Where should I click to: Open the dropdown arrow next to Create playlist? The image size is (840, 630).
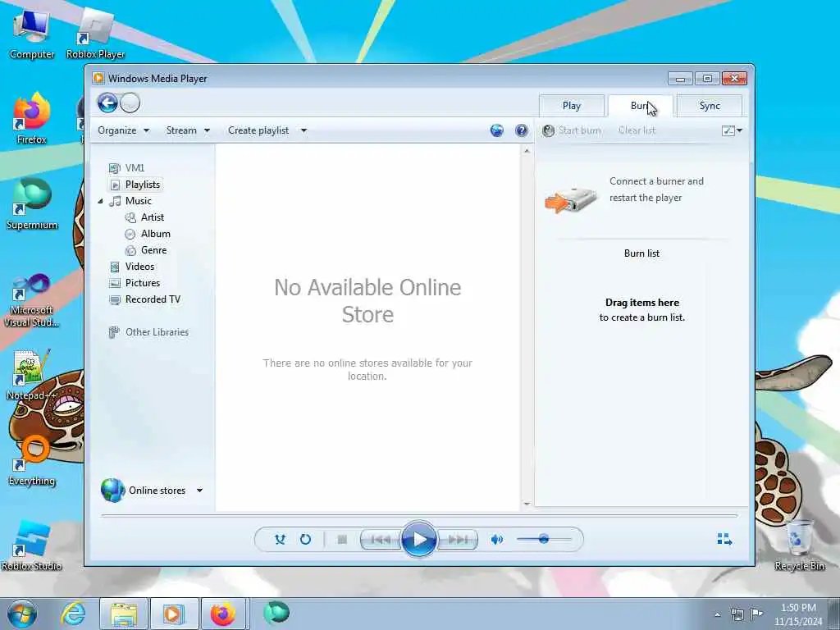[x=304, y=130]
